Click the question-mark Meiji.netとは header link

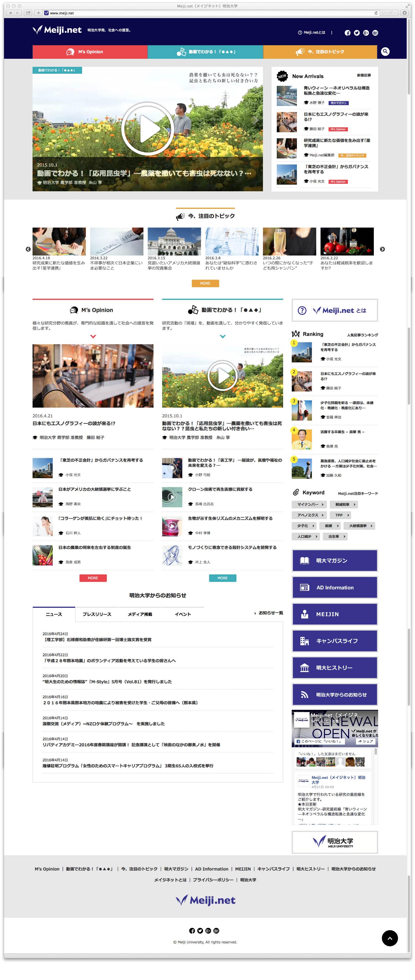pos(311,33)
